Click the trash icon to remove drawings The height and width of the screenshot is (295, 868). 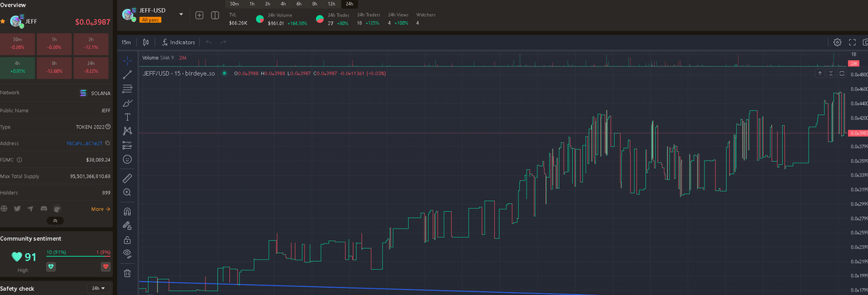(127, 273)
